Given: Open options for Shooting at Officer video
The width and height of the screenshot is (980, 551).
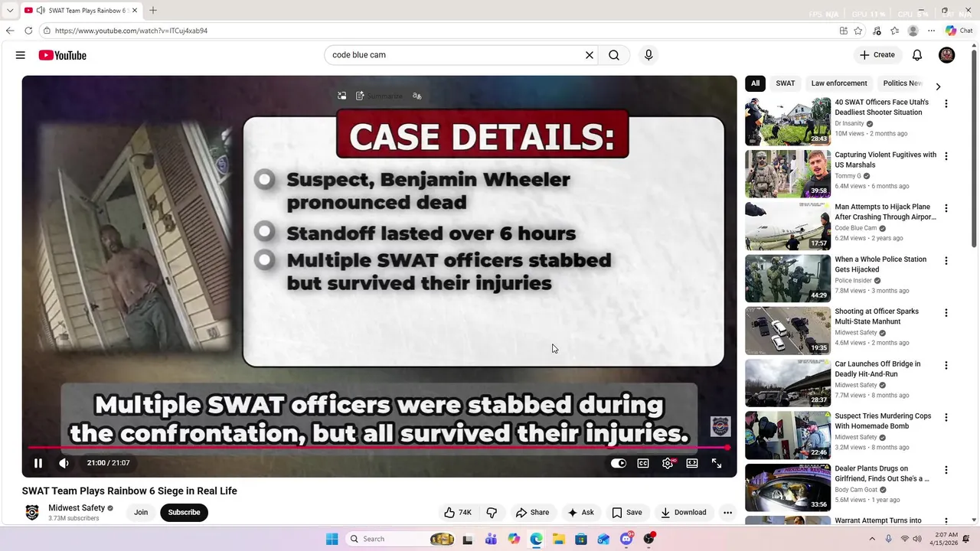Looking at the screenshot, I should pos(946,313).
